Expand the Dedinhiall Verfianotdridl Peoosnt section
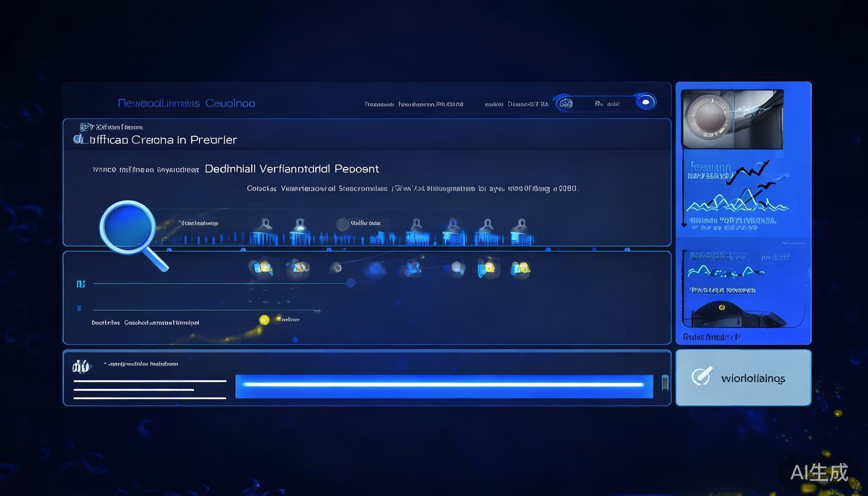Viewport: 868px width, 496px height. pos(291,169)
